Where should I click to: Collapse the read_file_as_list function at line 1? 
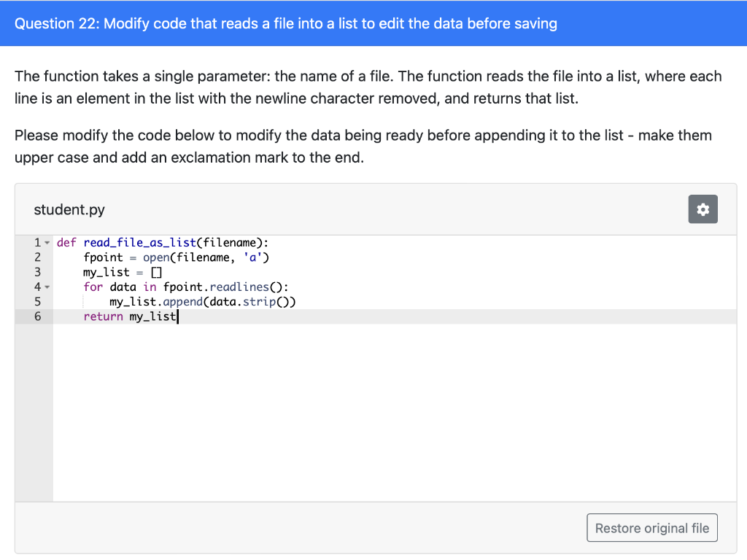pyautogui.click(x=47, y=243)
